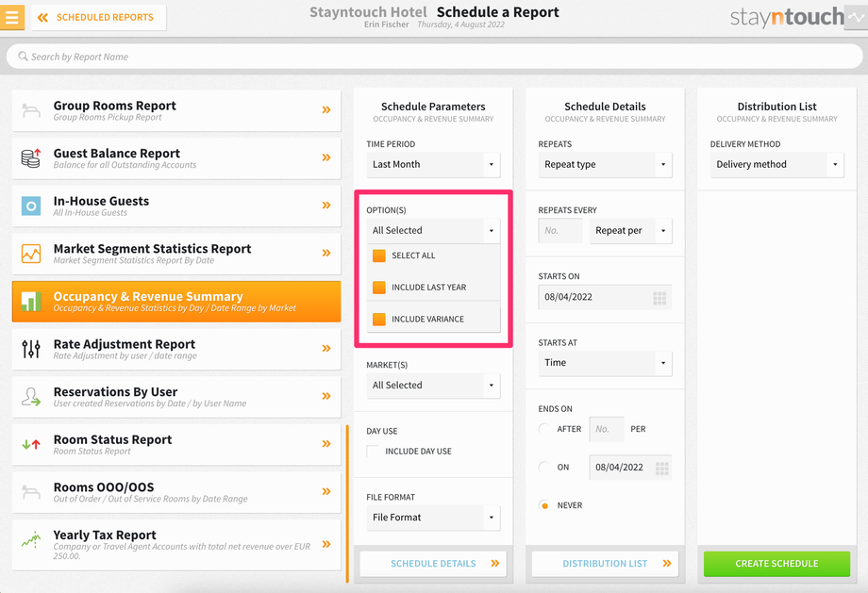Open the Starts On calendar picker icon
The image size is (868, 593).
click(x=659, y=298)
